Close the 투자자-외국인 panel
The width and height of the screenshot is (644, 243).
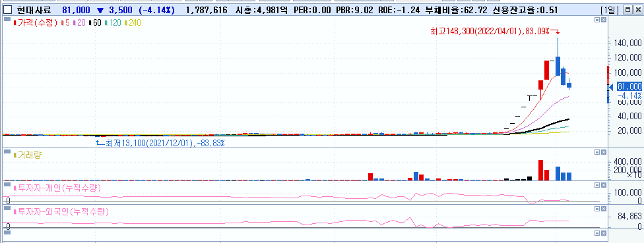(603, 209)
